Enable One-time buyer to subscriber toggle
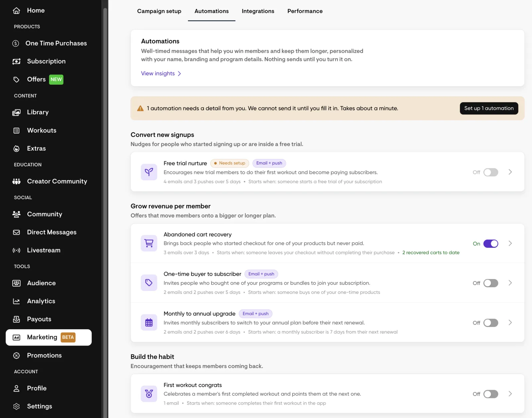Image resolution: width=532 pixels, height=418 pixels. [x=491, y=283]
